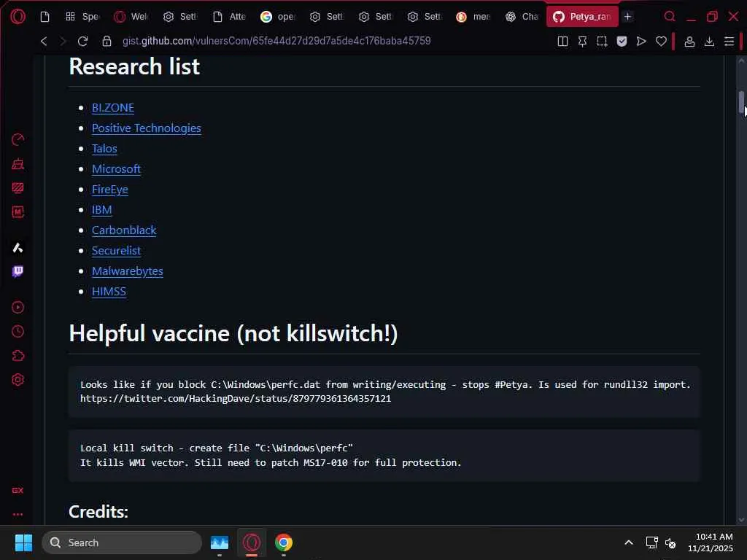Show hidden system tray icons

pyautogui.click(x=629, y=542)
